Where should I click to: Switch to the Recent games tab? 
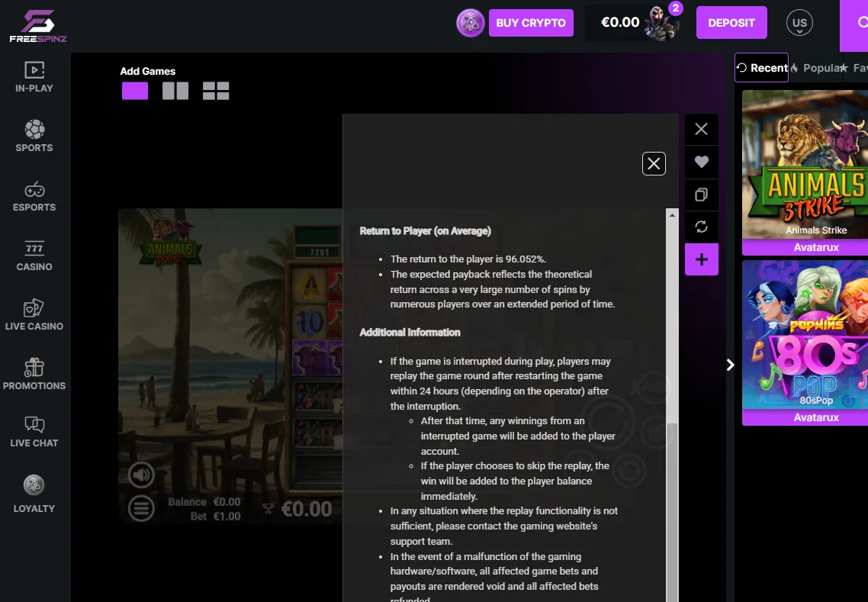[x=762, y=68]
